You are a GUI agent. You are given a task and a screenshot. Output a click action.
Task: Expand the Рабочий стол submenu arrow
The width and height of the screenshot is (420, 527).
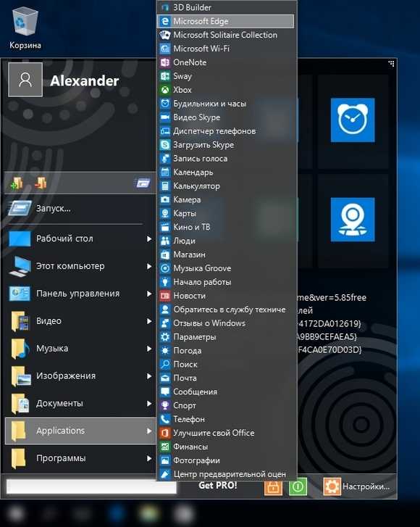coord(149,238)
